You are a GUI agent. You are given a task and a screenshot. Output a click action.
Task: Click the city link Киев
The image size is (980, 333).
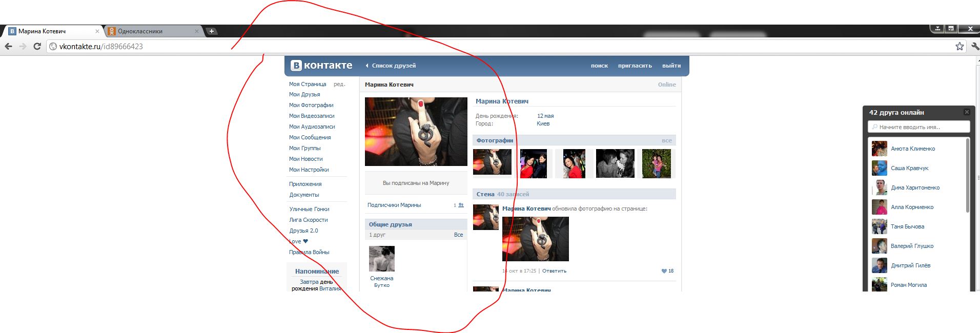(x=543, y=123)
